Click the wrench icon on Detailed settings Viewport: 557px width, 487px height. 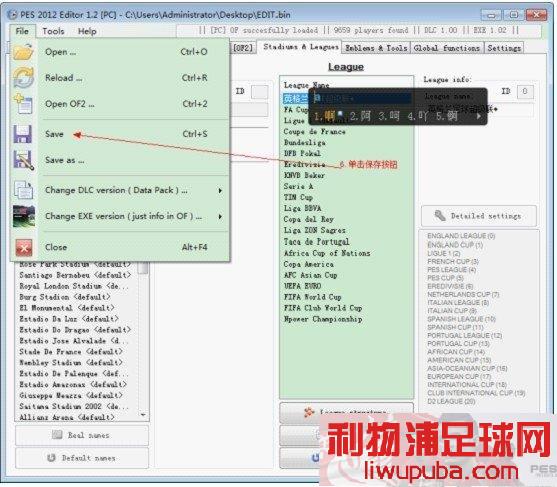(440, 216)
